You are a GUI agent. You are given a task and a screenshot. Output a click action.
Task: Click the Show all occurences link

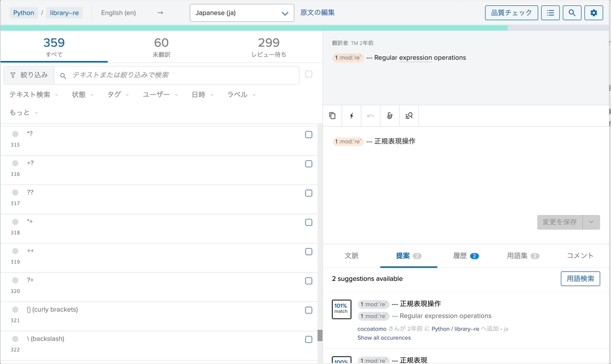coord(384,338)
